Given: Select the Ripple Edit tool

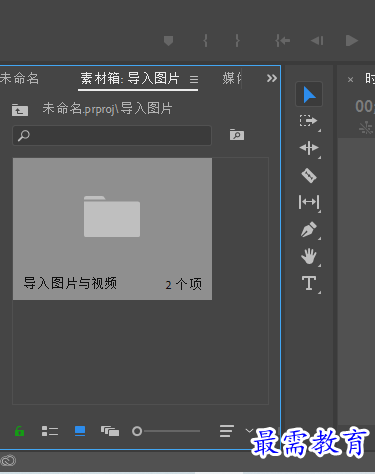Looking at the screenshot, I should pyautogui.click(x=309, y=148).
